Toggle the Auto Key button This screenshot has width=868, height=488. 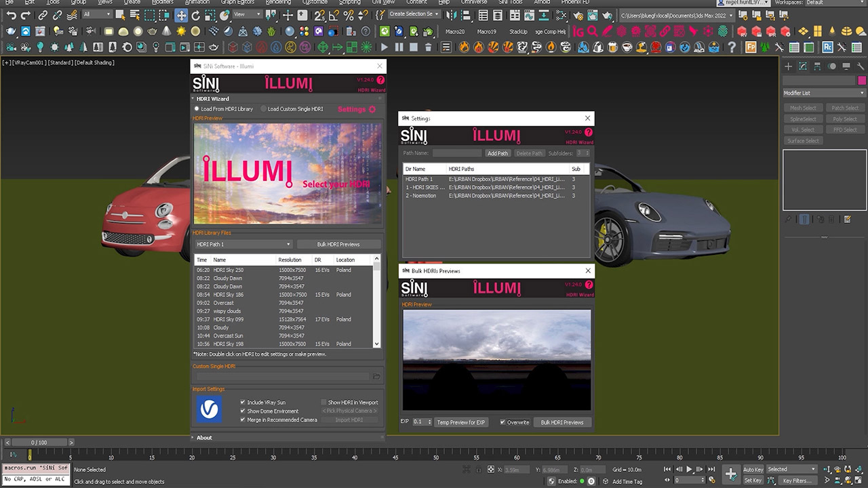(753, 469)
